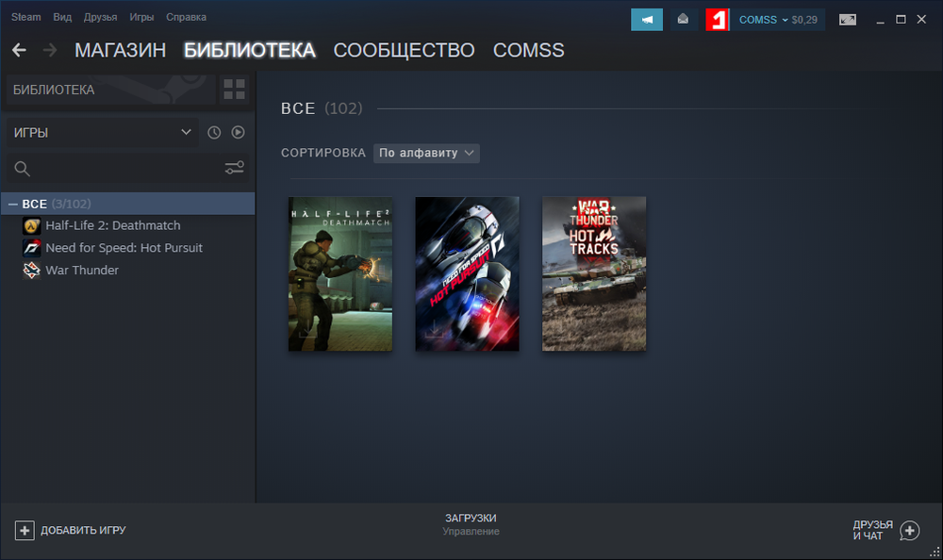Click War Thunder list icon
Viewport: 943px width, 560px height.
tap(31, 271)
